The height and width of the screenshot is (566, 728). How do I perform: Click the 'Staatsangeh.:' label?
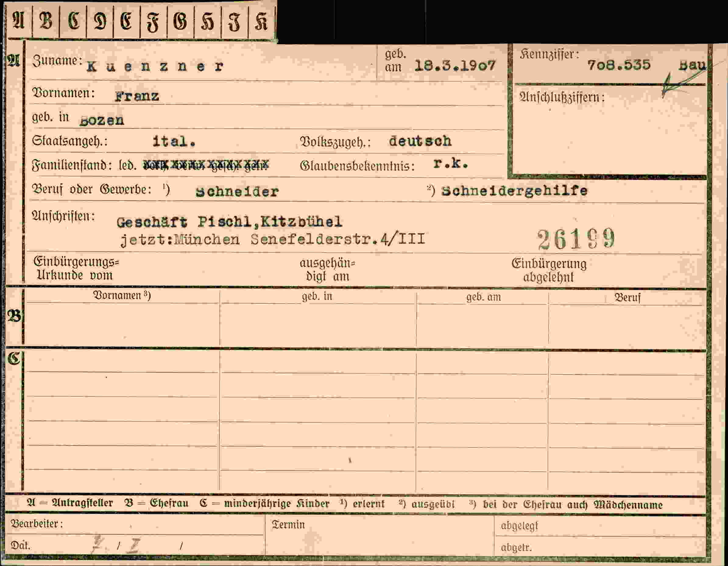tap(70, 141)
